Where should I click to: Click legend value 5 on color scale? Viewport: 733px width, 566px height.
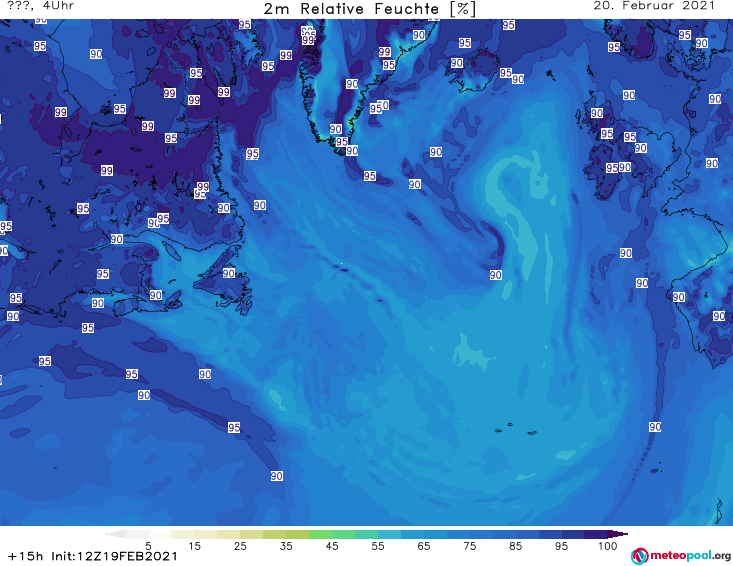tap(148, 546)
